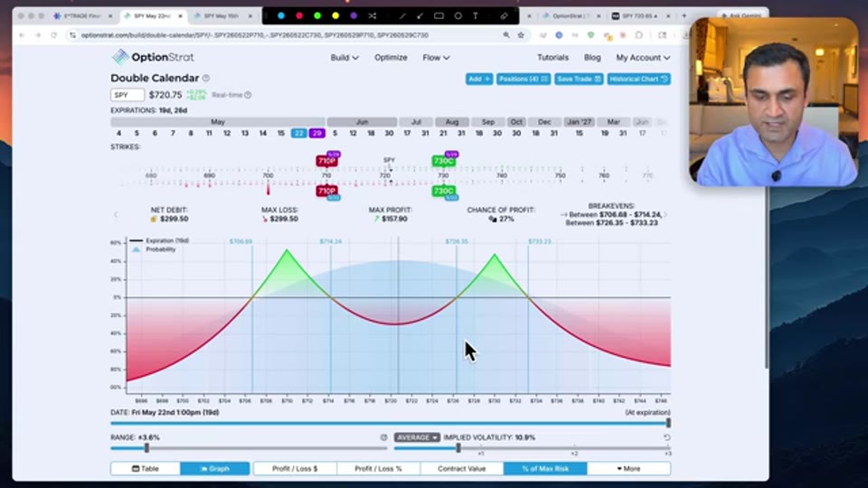Expand the Aug expiration month header
This screenshot has width=868, height=488.
pyautogui.click(x=452, y=122)
